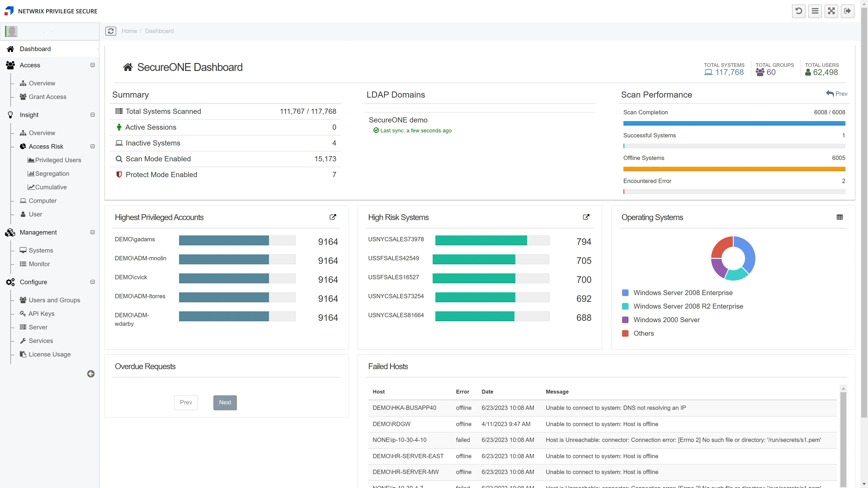Click the USNYCSALES73978 risk bar
Screen dimensions: 868x488
pos(492,240)
